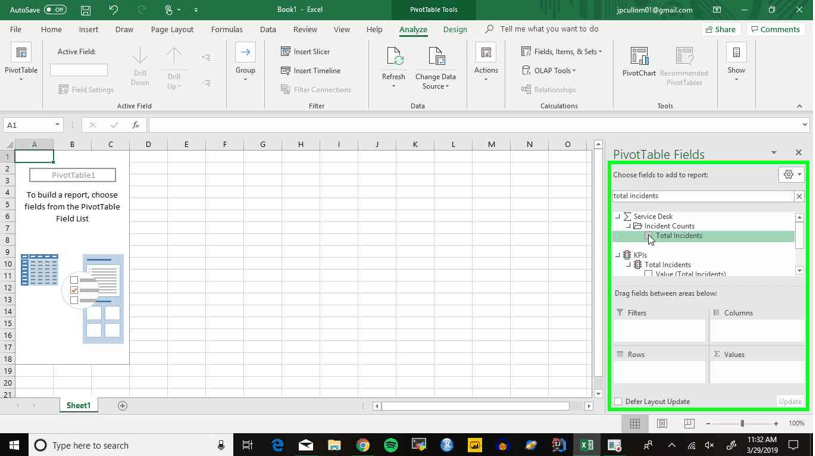
Task: Open the Name Box dropdown
Action: coord(57,125)
